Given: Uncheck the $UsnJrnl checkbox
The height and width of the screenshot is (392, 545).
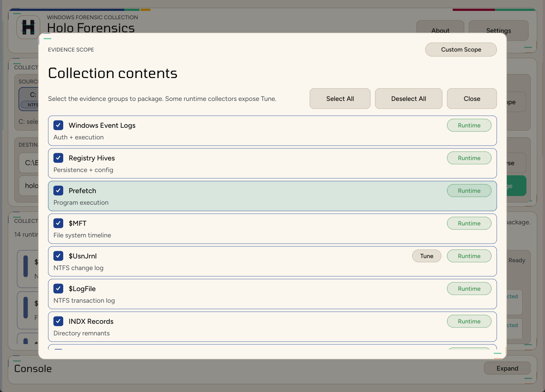Looking at the screenshot, I should [x=58, y=256].
